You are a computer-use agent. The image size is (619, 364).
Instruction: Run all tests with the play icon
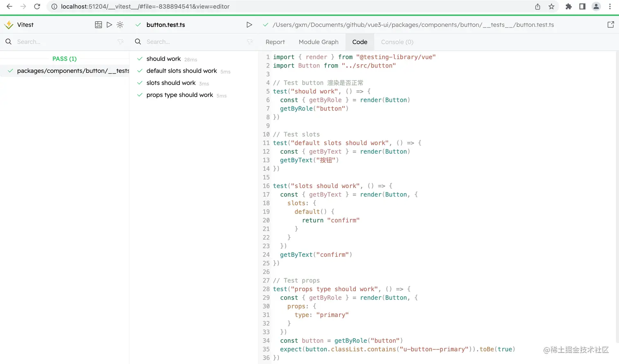109,25
